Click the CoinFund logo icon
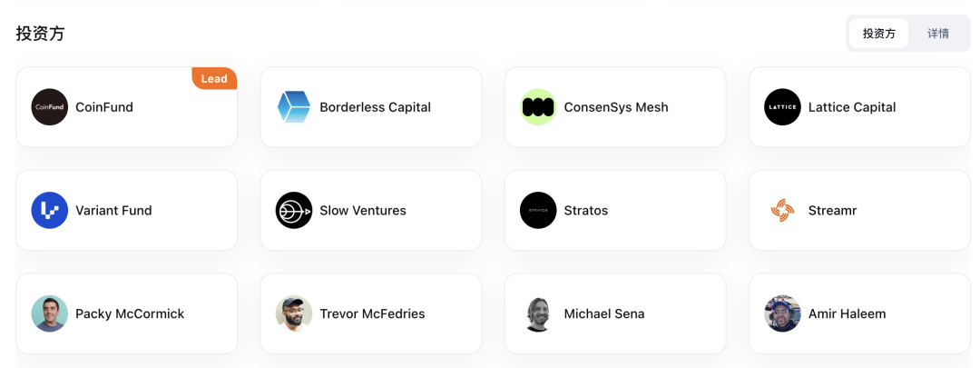980x368 pixels. [x=50, y=107]
